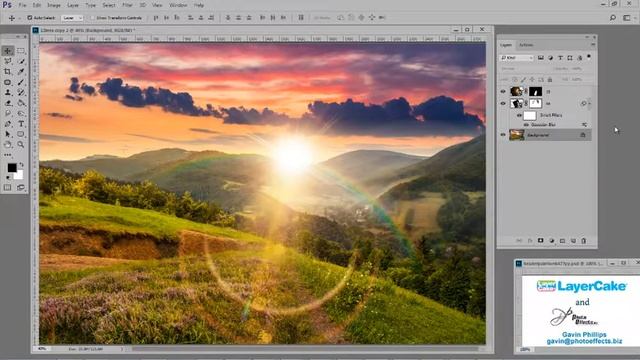Filter layers by type (T) icon
This screenshot has width=640, height=360.
pos(560,58)
